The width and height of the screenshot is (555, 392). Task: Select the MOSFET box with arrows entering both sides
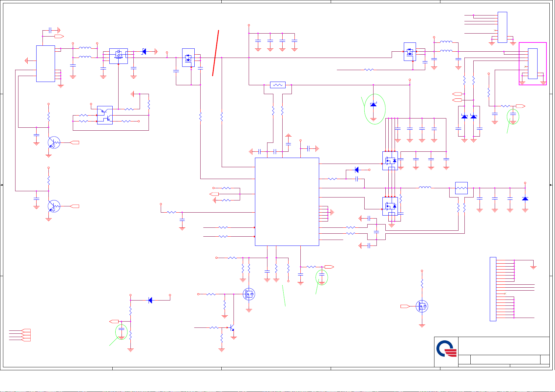click(410, 52)
